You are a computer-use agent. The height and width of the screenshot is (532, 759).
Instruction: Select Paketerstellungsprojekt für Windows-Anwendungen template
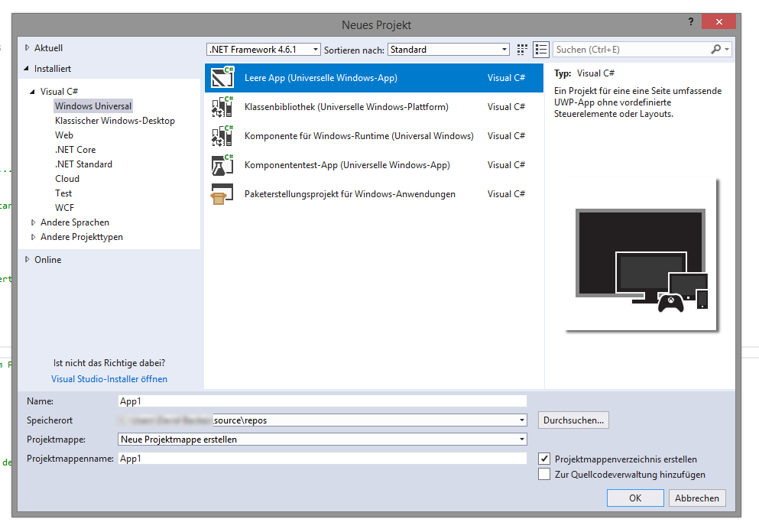point(374,193)
